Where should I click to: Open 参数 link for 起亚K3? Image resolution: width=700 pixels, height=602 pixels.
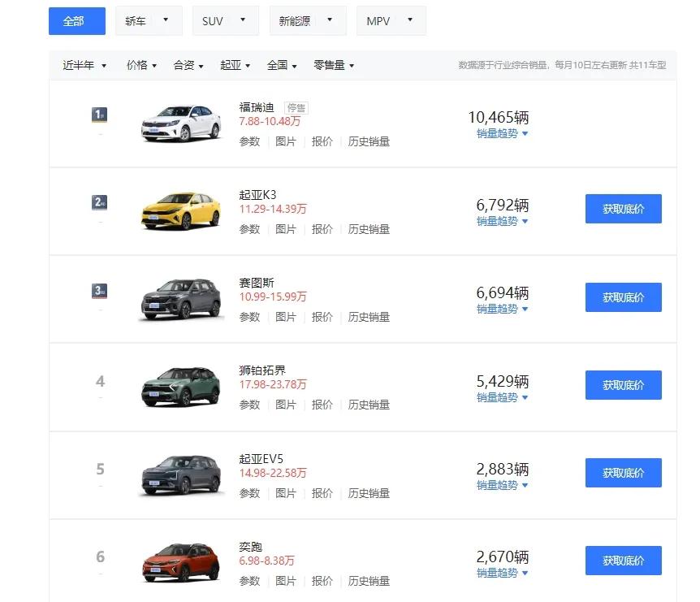(x=249, y=229)
